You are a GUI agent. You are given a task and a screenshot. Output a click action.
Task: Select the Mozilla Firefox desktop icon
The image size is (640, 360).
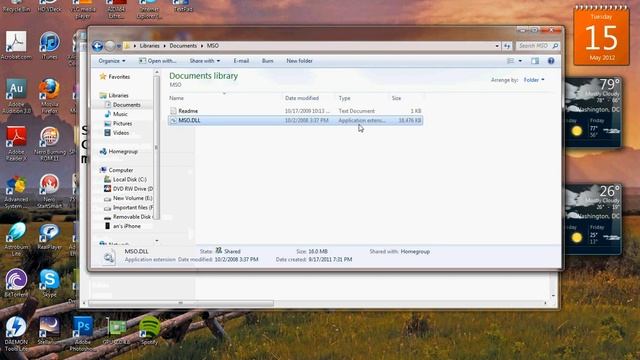tap(49, 96)
